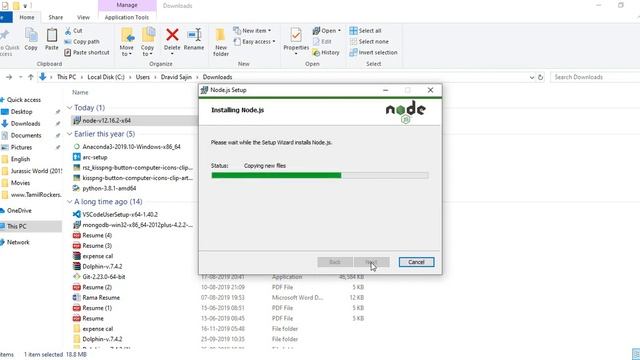This screenshot has width=640, height=360.
Task: Select OneDrive in the sidebar
Action: 19,211
